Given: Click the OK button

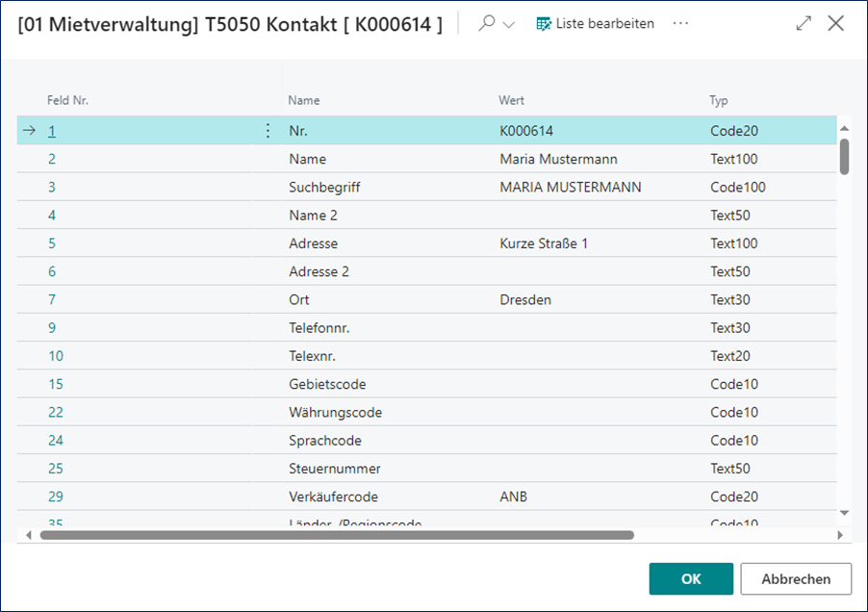Looking at the screenshot, I should coord(691,579).
